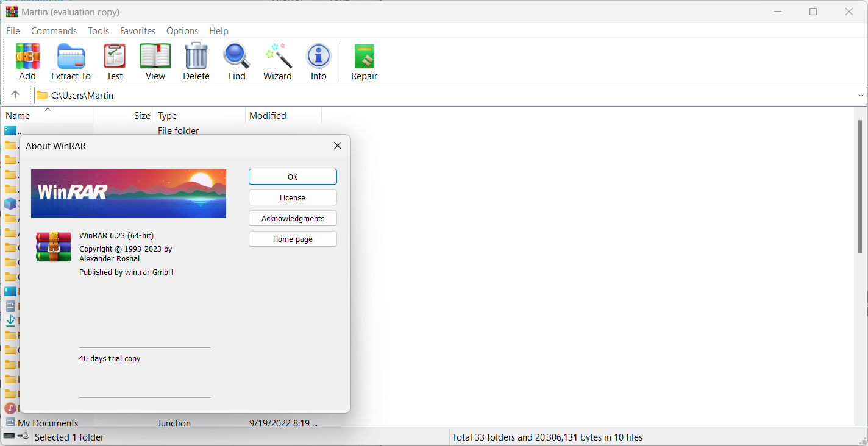Open the License information
The height and width of the screenshot is (446, 868).
[x=293, y=197]
